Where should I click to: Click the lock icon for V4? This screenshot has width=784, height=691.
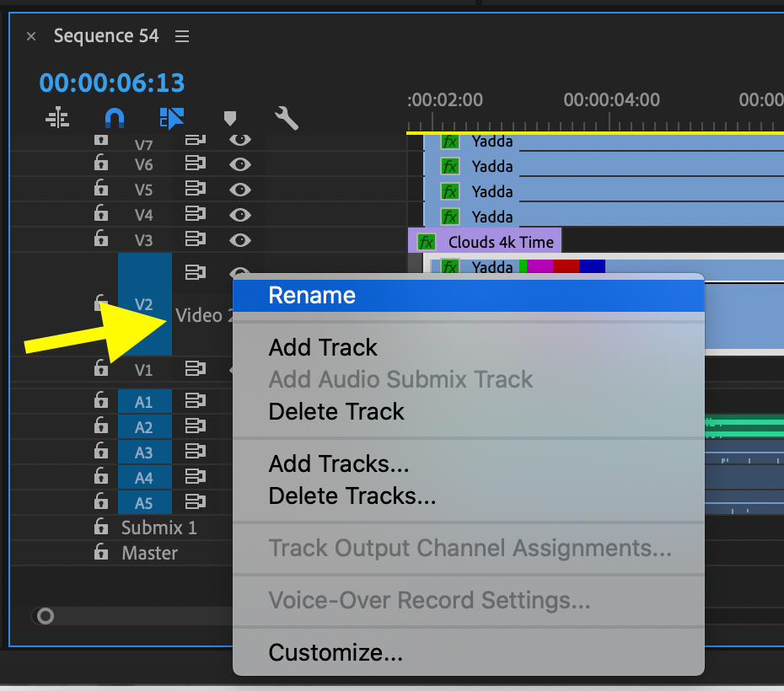point(101,213)
